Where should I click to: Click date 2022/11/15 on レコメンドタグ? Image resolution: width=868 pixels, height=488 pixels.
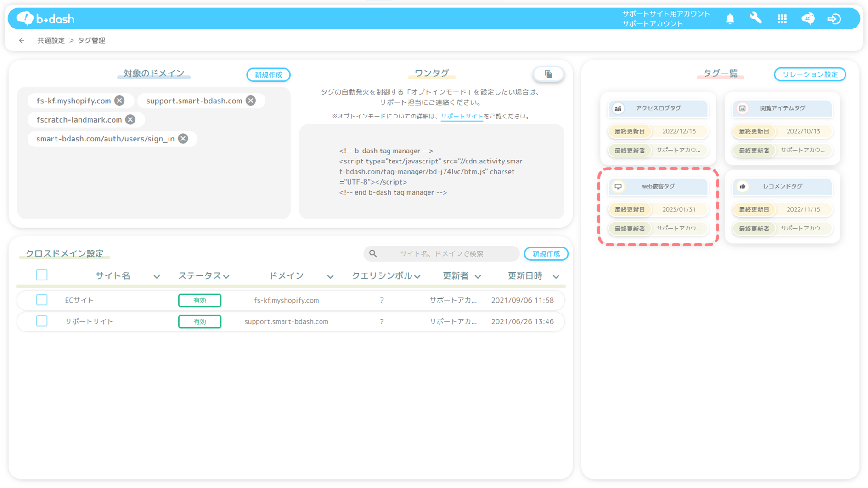(803, 209)
